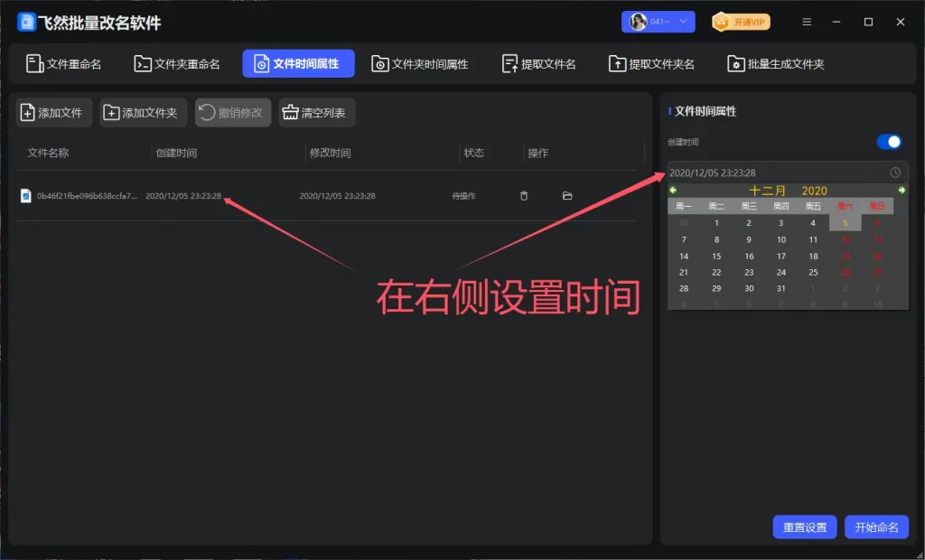Image resolution: width=925 pixels, height=560 pixels.
Task: Click the image file icon in row
Action: 26,196
